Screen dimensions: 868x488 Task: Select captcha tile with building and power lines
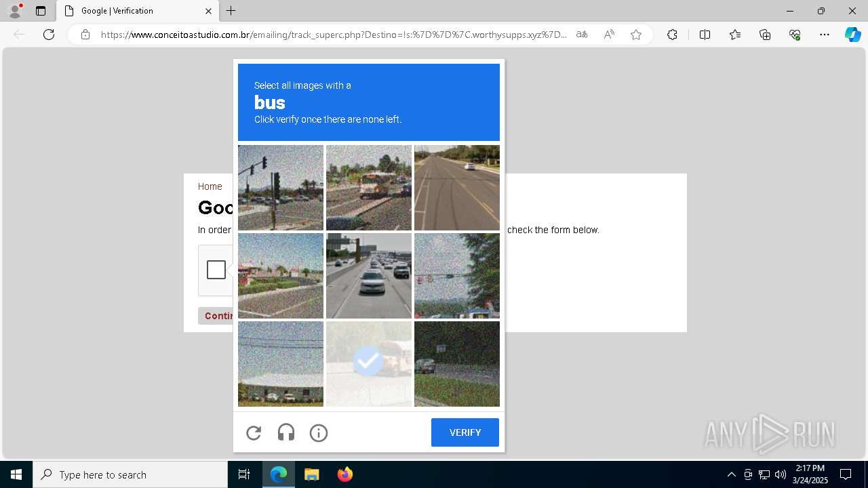point(281,364)
